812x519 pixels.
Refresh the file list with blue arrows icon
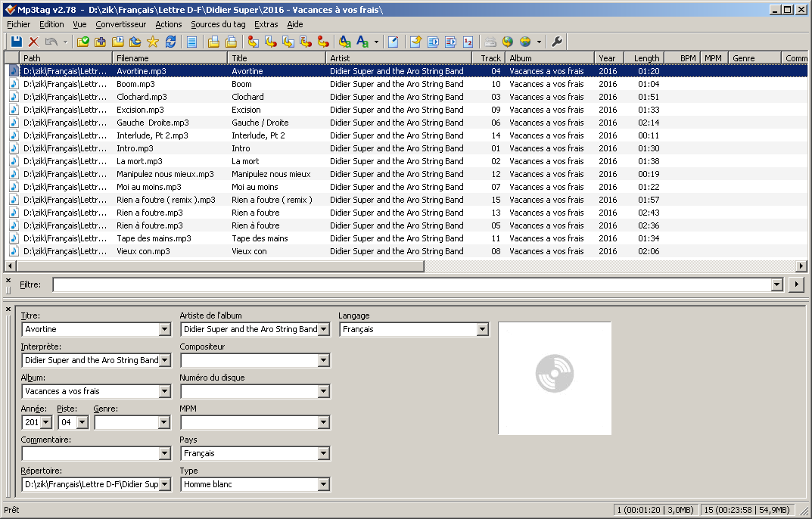tap(170, 42)
